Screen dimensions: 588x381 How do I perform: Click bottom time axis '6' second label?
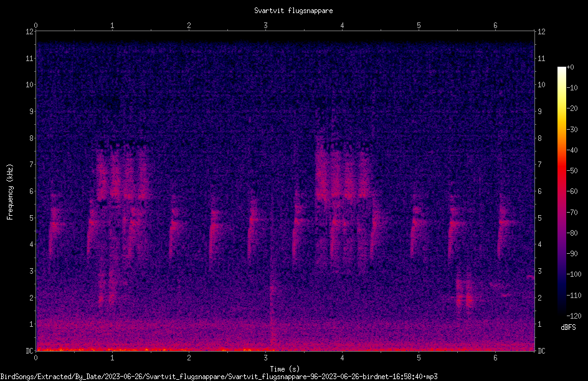tap(495, 358)
